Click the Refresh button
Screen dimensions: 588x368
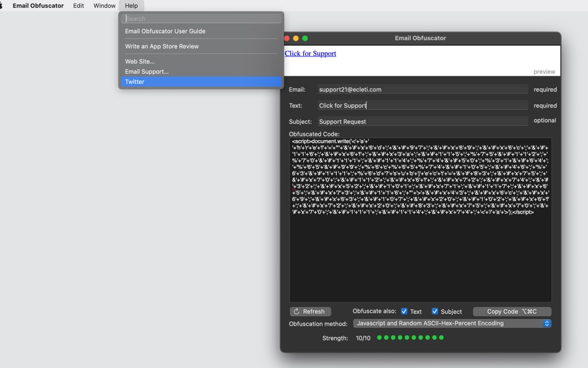(x=310, y=311)
